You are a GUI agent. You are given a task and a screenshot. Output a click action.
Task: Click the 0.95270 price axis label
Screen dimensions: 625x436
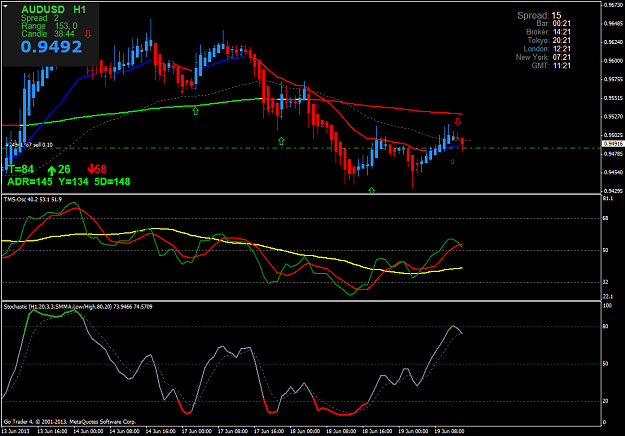(613, 117)
